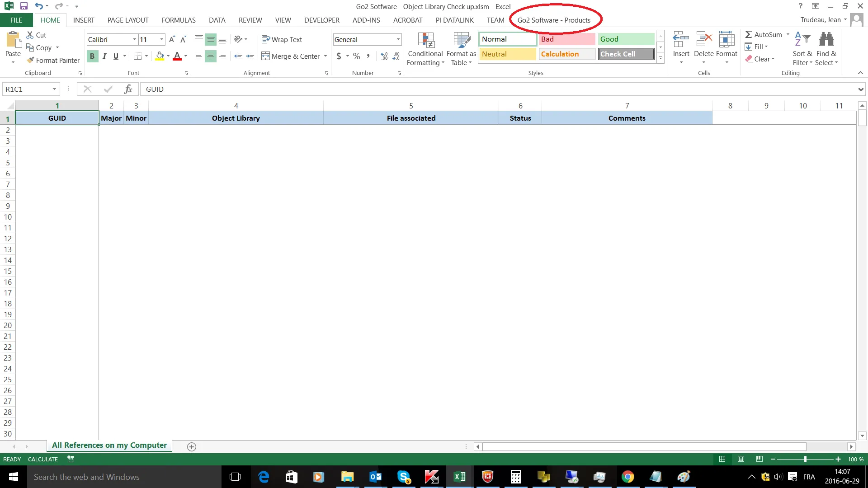The height and width of the screenshot is (488, 868).
Task: Click the Conditional Formatting icon
Action: tap(425, 41)
